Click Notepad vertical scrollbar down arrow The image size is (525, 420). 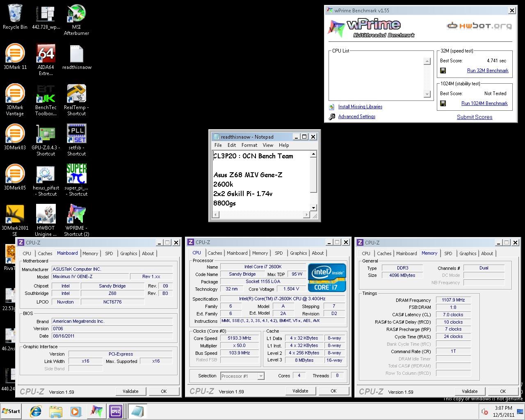coord(313,208)
